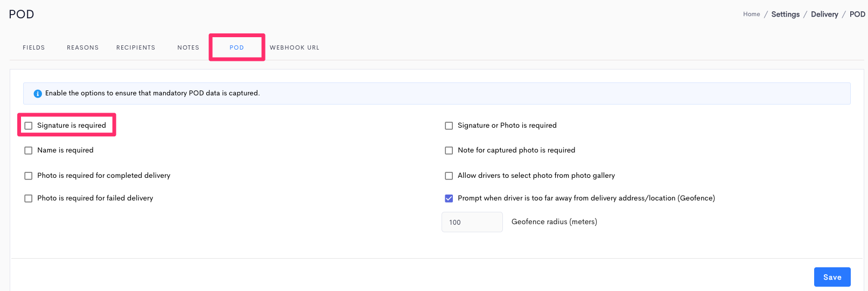The image size is (868, 291).
Task: Open the Webhook URL tab
Action: [x=295, y=47]
